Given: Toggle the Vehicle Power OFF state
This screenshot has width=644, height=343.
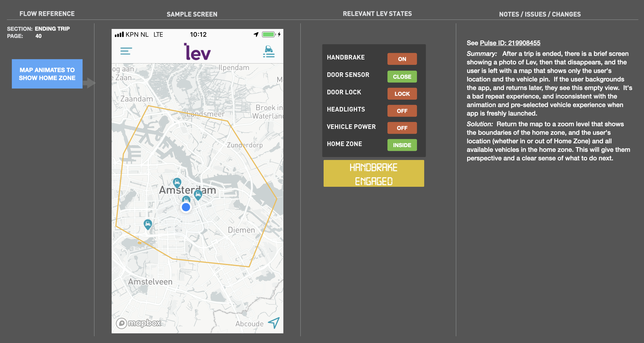Looking at the screenshot, I should (x=402, y=128).
